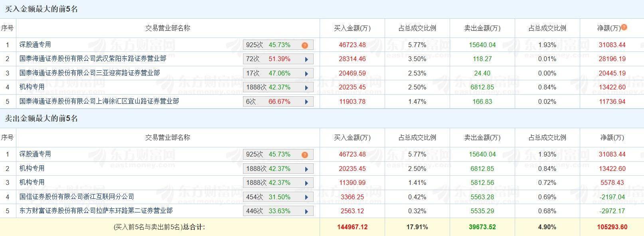Open help icon next to 净额(万) column header
644x236 pixels.
624,27
